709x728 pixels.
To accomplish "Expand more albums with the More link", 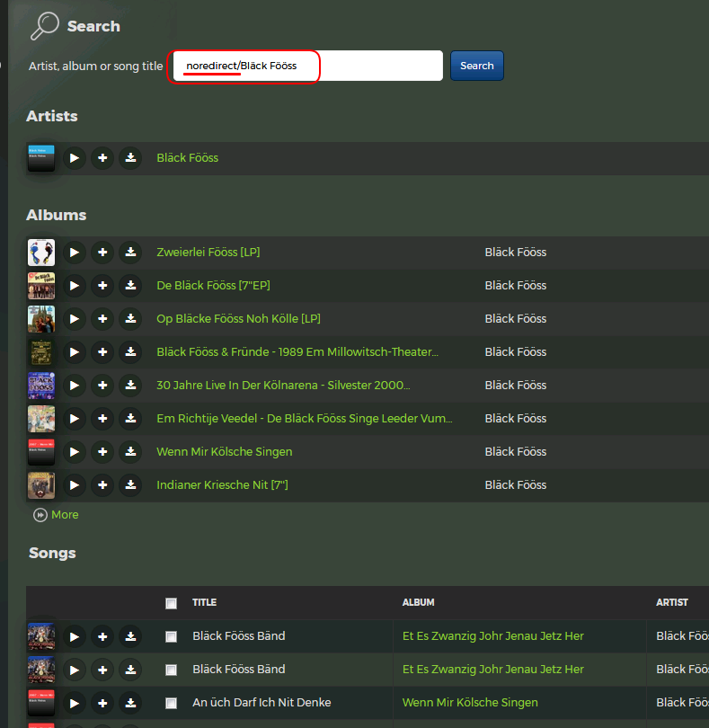I will coord(57,515).
